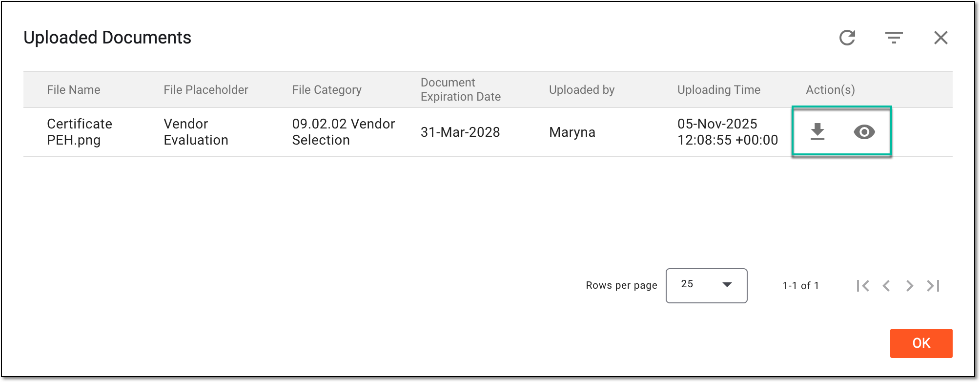980x382 pixels.
Task: Jump to the last page
Action: [933, 286]
